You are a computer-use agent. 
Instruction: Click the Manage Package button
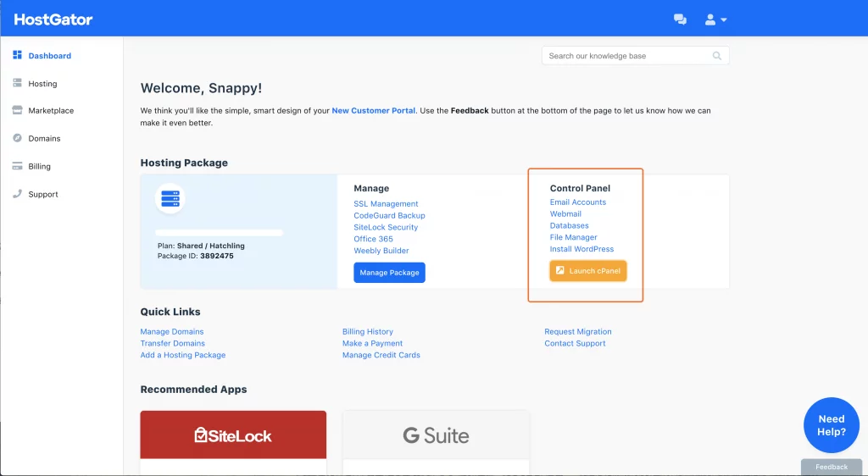pos(389,273)
